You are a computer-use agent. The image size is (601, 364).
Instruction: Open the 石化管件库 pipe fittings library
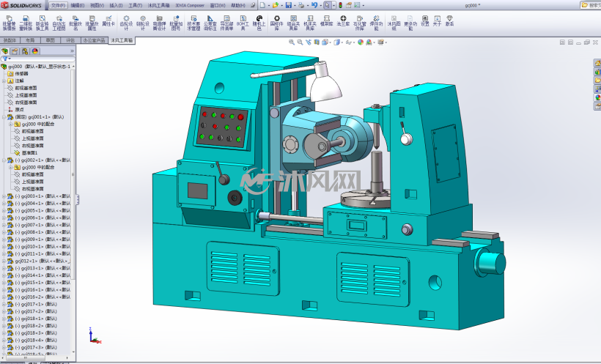coord(360,23)
